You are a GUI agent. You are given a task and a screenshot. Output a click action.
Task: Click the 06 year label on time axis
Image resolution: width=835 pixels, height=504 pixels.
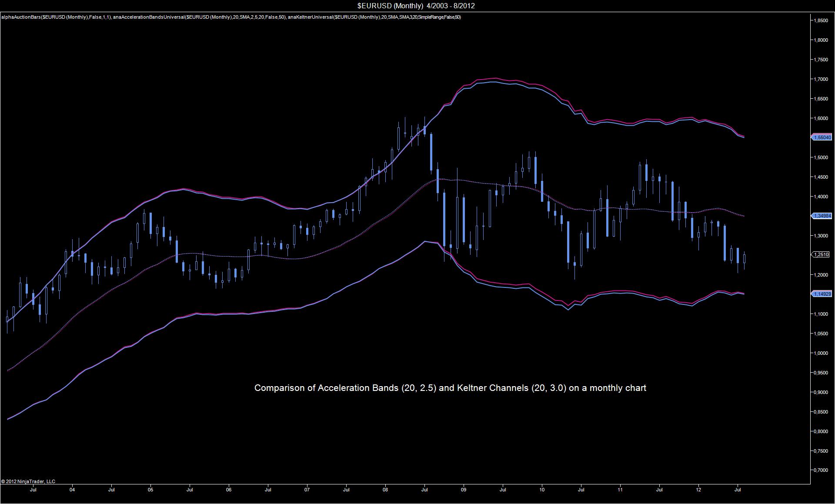tap(229, 490)
